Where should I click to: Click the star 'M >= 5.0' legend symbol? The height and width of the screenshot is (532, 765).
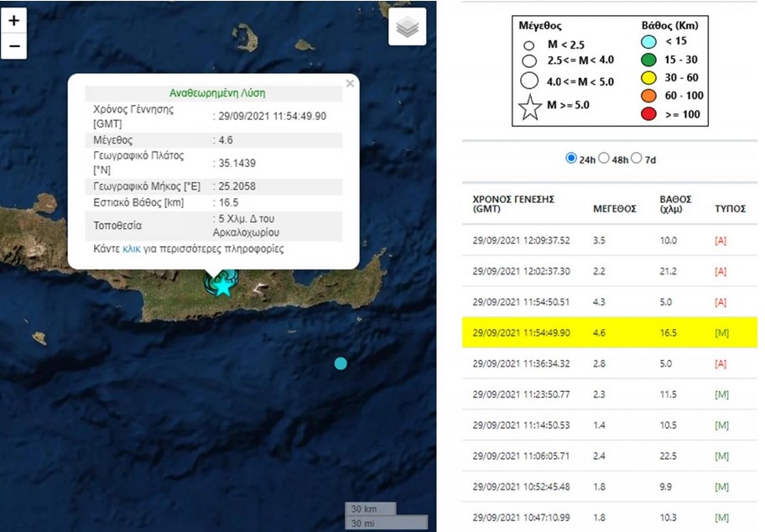(530, 107)
